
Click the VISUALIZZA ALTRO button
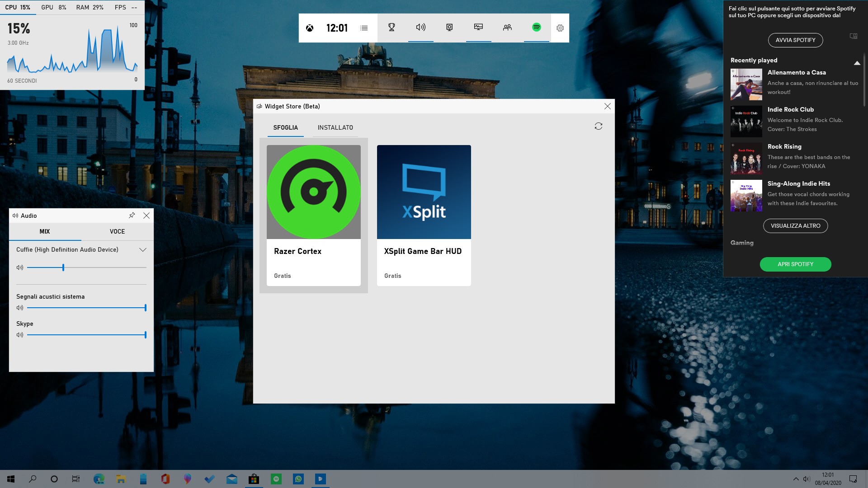tap(796, 226)
